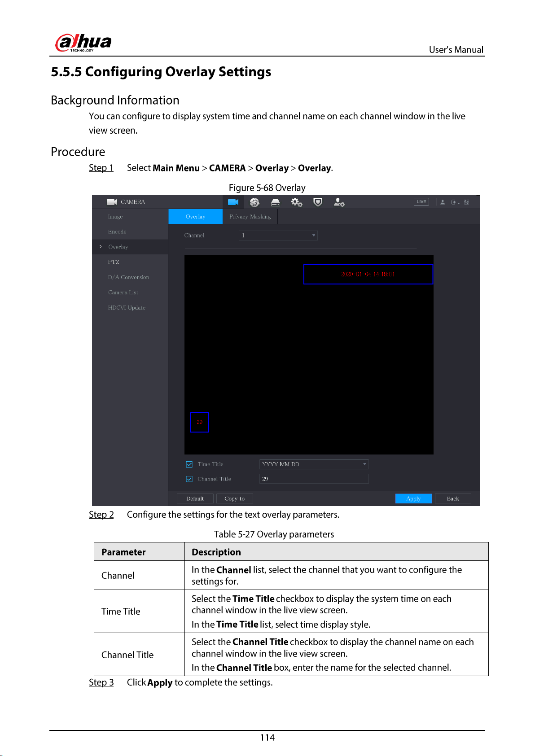Click the Step 1 underlined label

tap(101, 168)
